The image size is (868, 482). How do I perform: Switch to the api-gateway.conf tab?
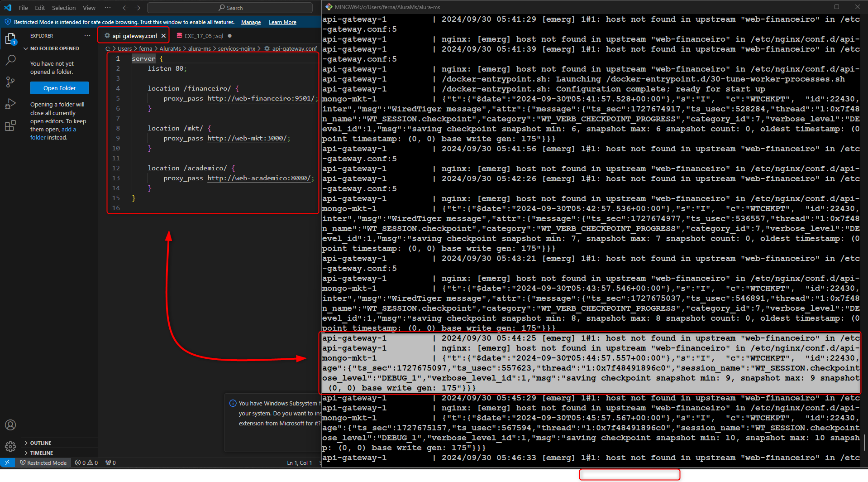(x=134, y=36)
